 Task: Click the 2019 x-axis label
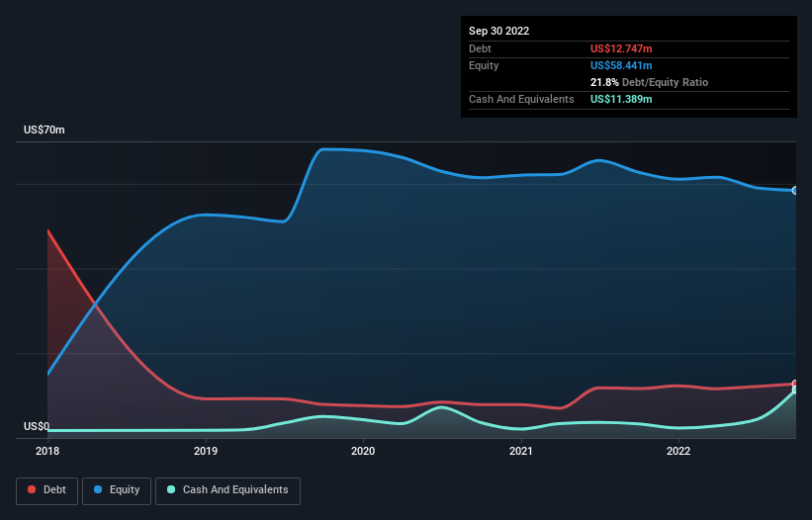pos(206,451)
